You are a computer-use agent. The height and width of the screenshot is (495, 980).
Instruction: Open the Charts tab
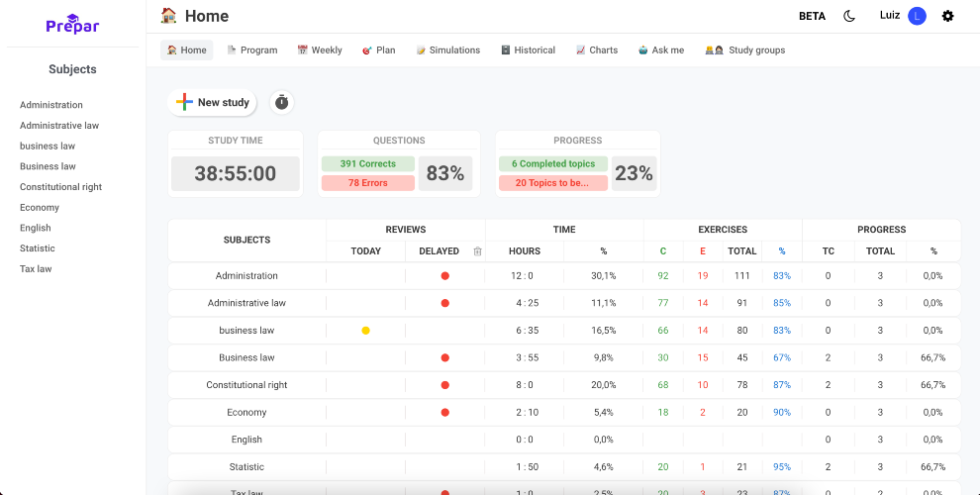coord(597,50)
